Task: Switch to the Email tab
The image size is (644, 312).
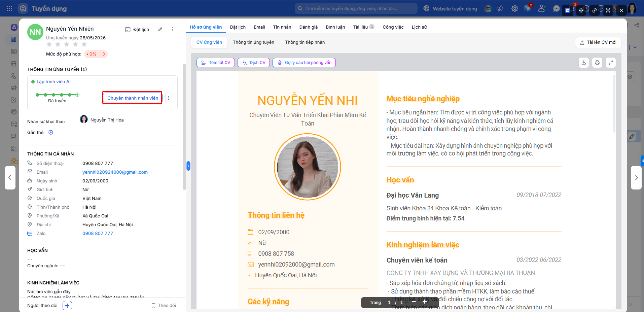Action: click(x=259, y=27)
